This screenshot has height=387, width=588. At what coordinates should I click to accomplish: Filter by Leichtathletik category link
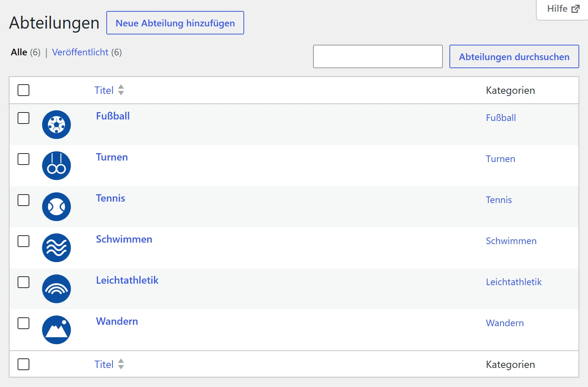pyautogui.click(x=514, y=282)
